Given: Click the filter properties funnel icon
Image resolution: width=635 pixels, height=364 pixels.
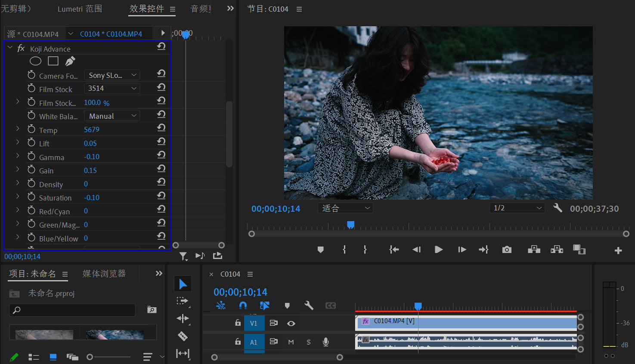Looking at the screenshot, I should click(x=183, y=256).
